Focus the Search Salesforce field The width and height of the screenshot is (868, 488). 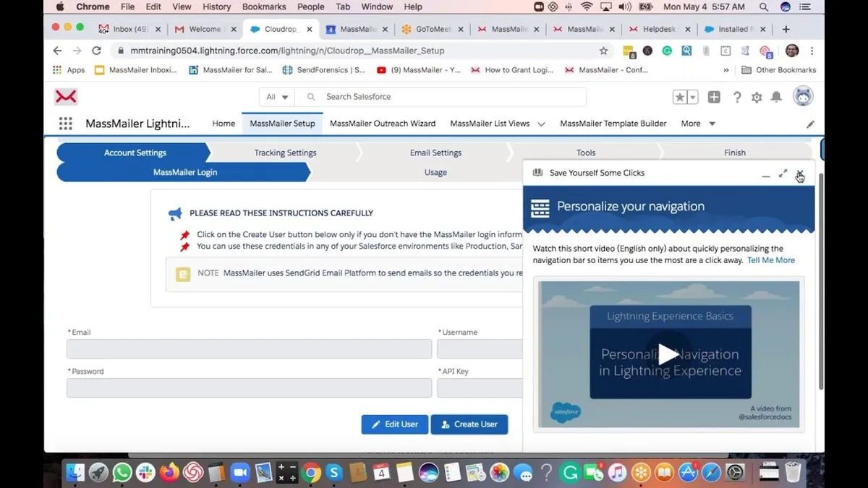(x=441, y=97)
